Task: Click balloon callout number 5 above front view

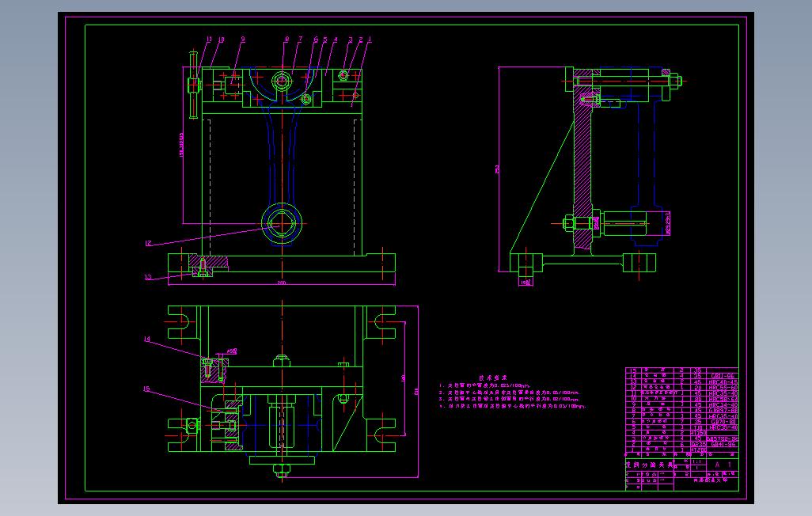Action: click(x=325, y=40)
